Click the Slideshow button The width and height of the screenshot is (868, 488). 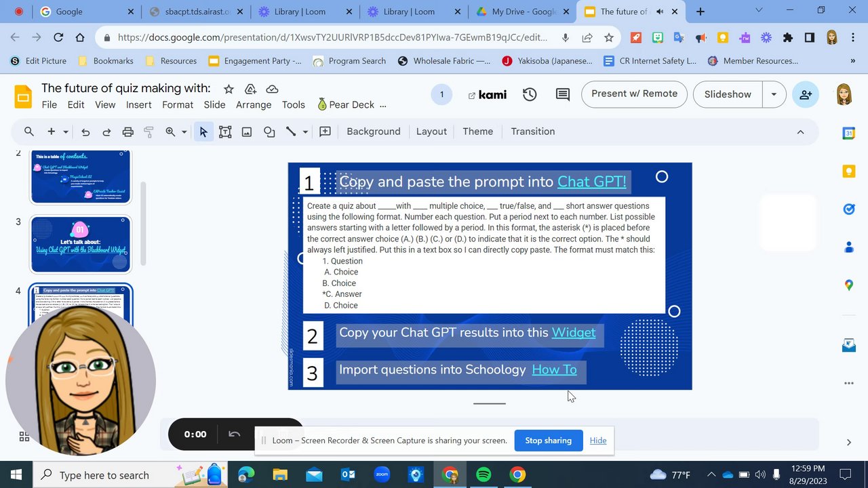click(x=728, y=94)
